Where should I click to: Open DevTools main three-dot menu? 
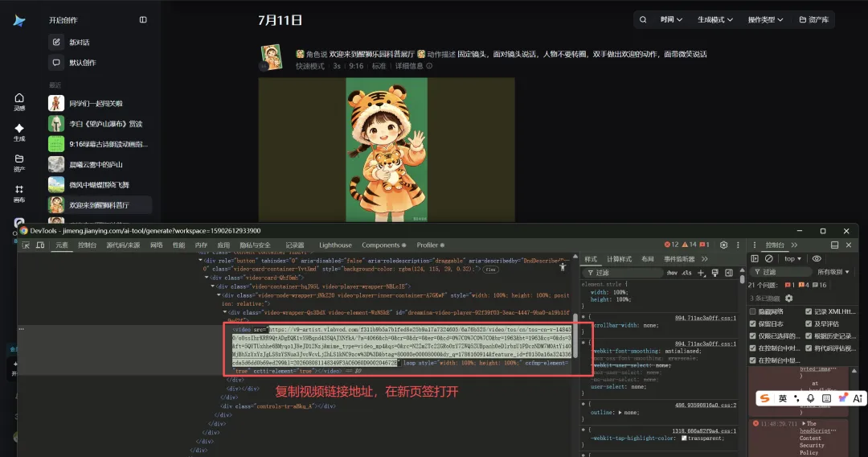click(738, 245)
